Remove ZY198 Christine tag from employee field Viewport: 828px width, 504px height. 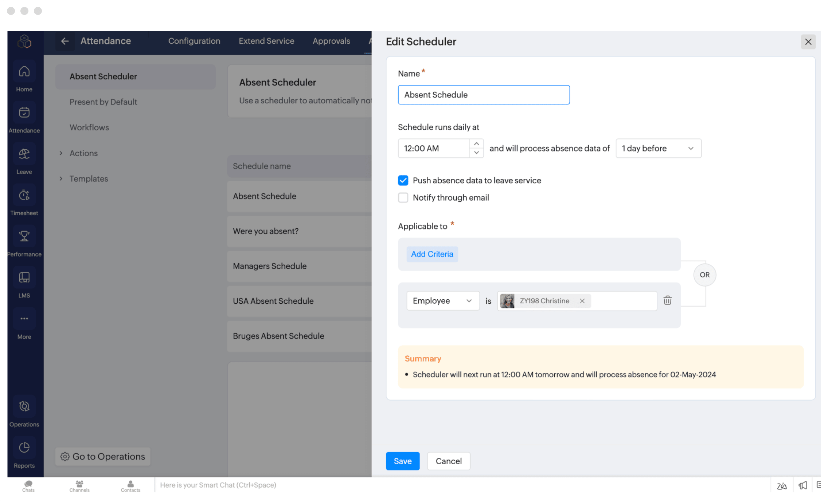pyautogui.click(x=582, y=301)
